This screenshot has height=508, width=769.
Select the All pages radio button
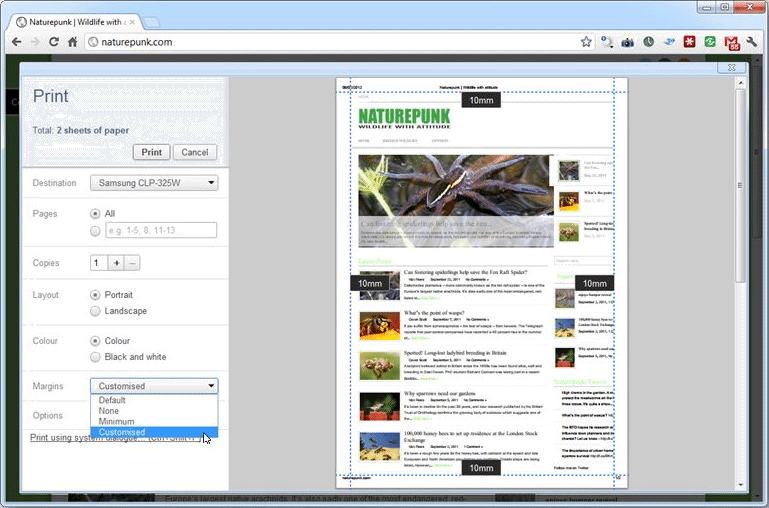point(95,214)
